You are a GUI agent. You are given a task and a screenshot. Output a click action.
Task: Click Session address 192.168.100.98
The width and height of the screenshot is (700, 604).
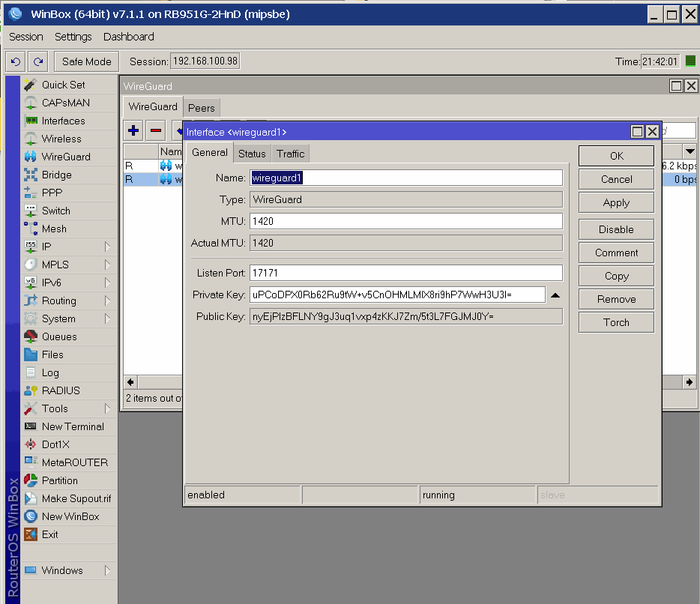click(x=205, y=61)
